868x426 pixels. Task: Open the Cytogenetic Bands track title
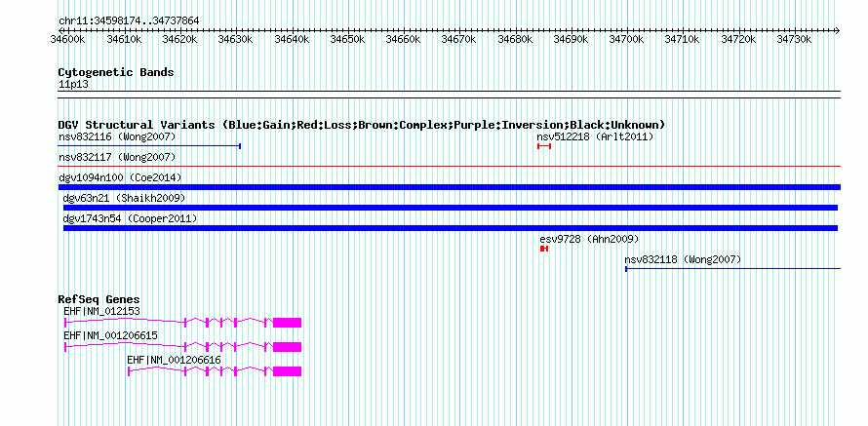[116, 72]
